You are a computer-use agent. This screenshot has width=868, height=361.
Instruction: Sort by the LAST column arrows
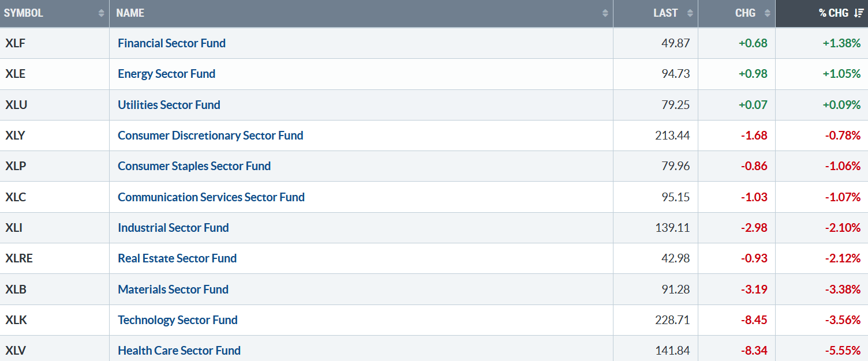(x=690, y=13)
